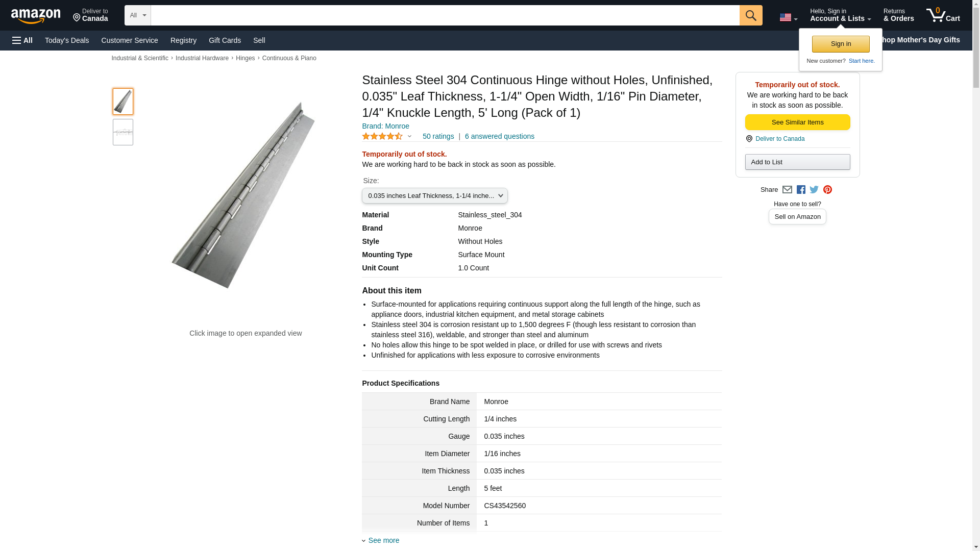Share product on Facebook

[801, 190]
